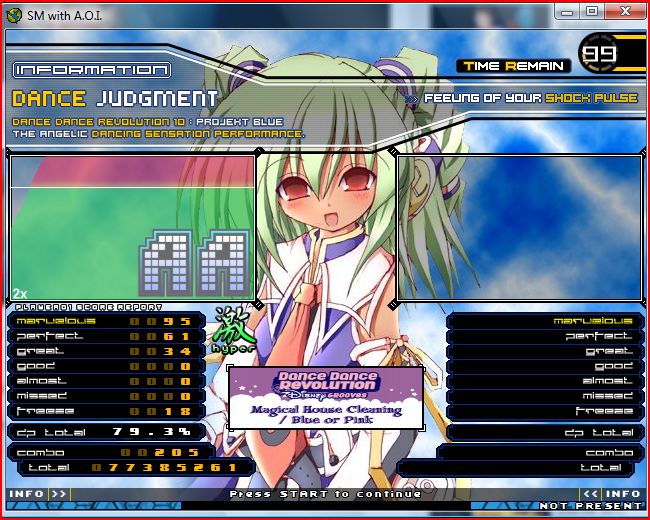
Task: Click the SM with A.O.I. window icon
Action: 14,15
